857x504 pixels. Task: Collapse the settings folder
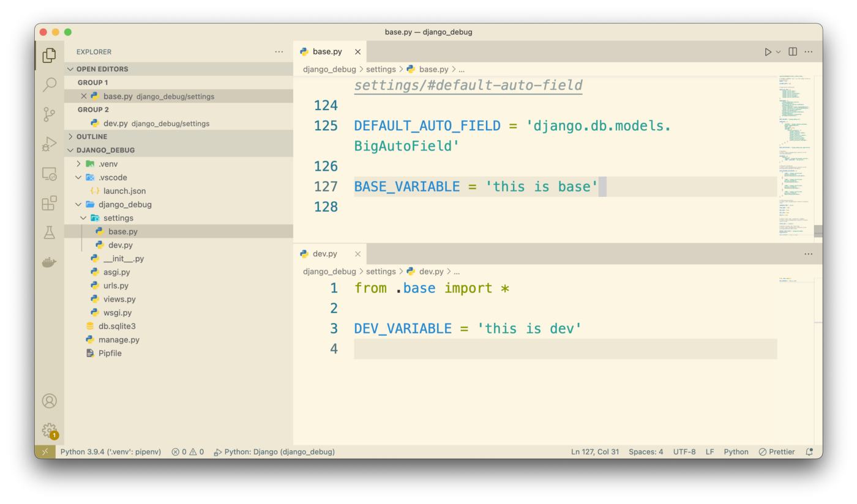(x=179, y=218)
